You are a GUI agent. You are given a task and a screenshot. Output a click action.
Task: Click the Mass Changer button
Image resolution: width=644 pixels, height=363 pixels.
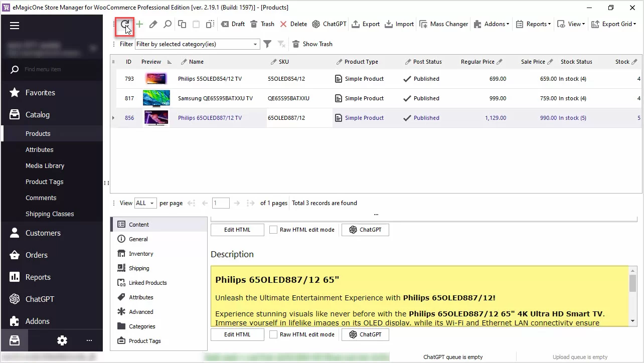443,24
